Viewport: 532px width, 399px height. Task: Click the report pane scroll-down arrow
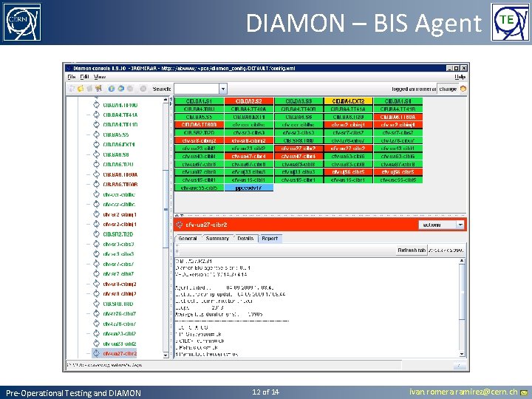[x=462, y=354]
